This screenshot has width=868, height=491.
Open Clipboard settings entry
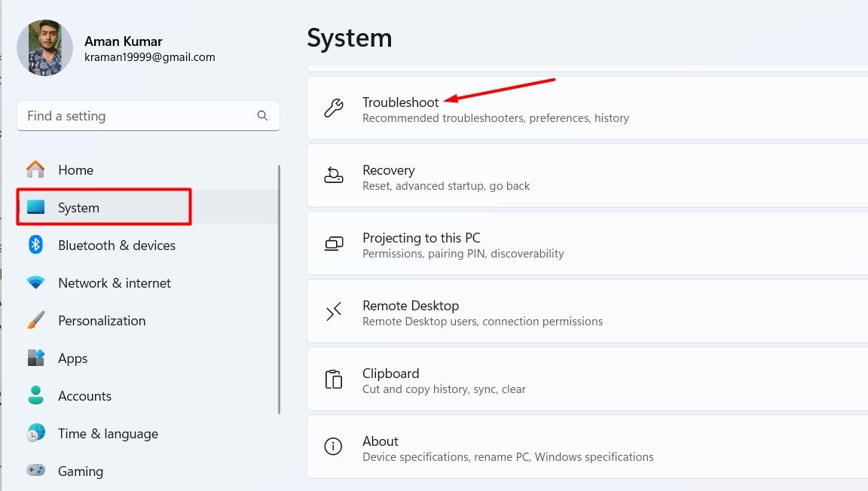pos(588,380)
